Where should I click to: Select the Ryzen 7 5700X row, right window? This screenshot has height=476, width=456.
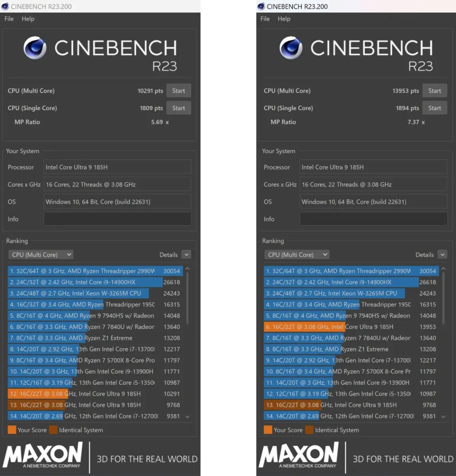click(351, 371)
